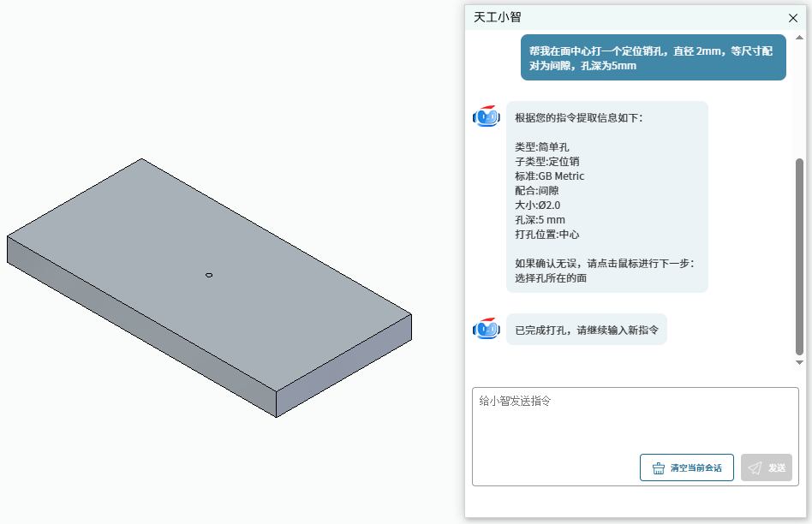Image resolution: width=812 pixels, height=524 pixels.
Task: Click the 根据您的指令提取信息 reply bubble
Action: coord(607,197)
